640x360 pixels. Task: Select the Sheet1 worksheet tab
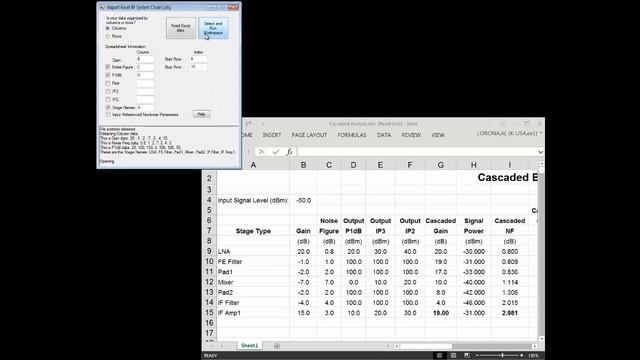pos(249,346)
